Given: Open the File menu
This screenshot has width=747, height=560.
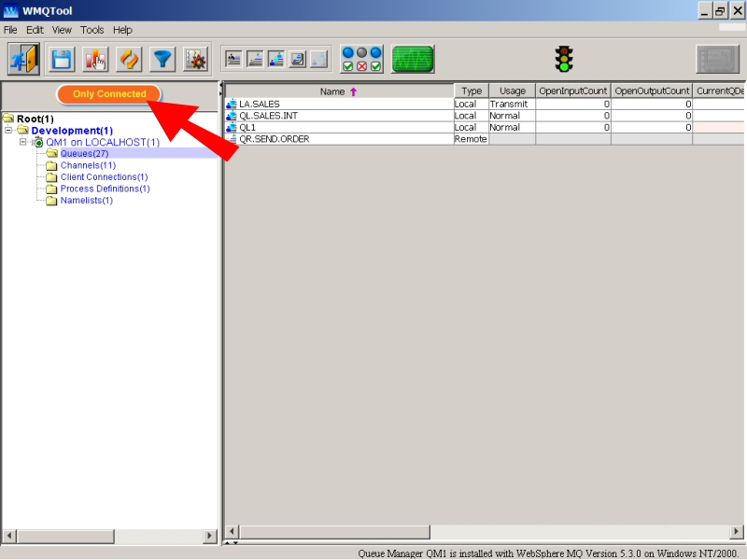Looking at the screenshot, I should pos(10,30).
